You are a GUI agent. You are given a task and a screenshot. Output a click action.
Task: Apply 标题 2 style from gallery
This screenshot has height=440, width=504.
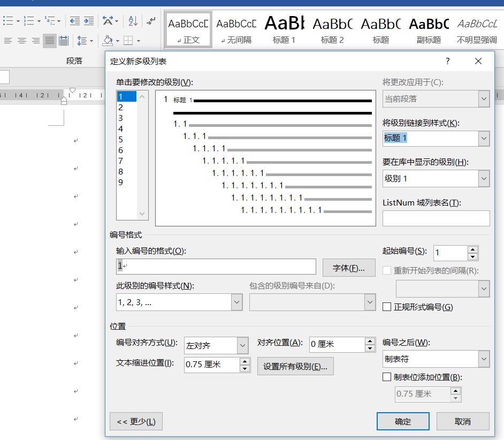click(x=332, y=30)
